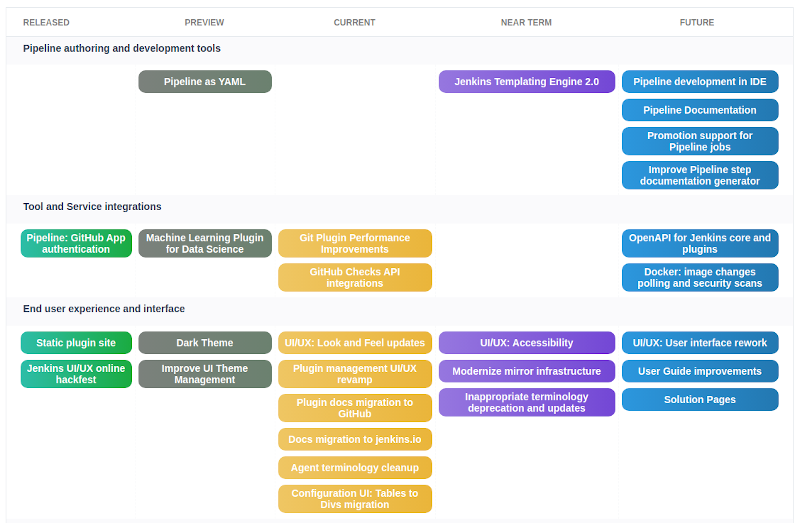Screen dimensions: 800x523
Task: Open UI/UX: Look and Feel updates
Action: pyautogui.click(x=355, y=343)
